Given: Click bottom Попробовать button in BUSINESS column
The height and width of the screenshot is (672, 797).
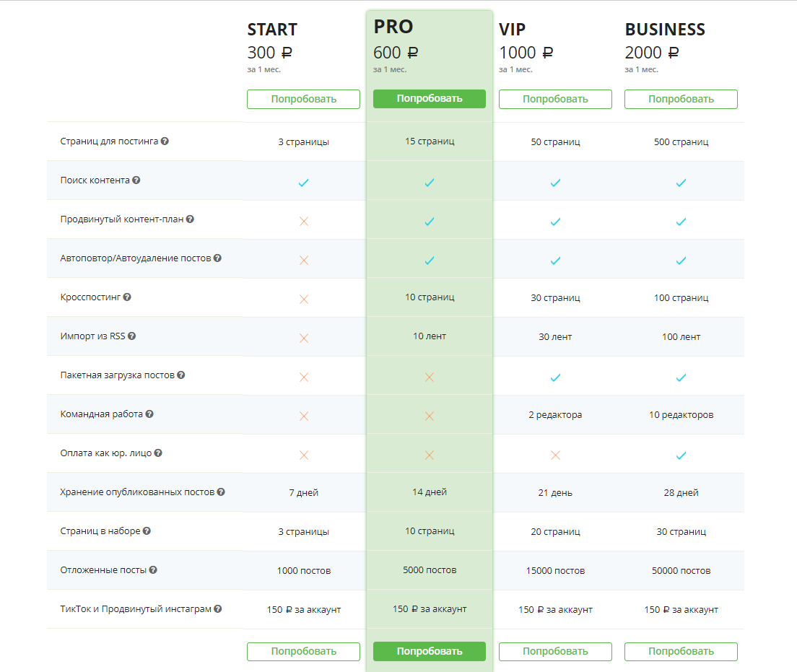Looking at the screenshot, I should 681,651.
